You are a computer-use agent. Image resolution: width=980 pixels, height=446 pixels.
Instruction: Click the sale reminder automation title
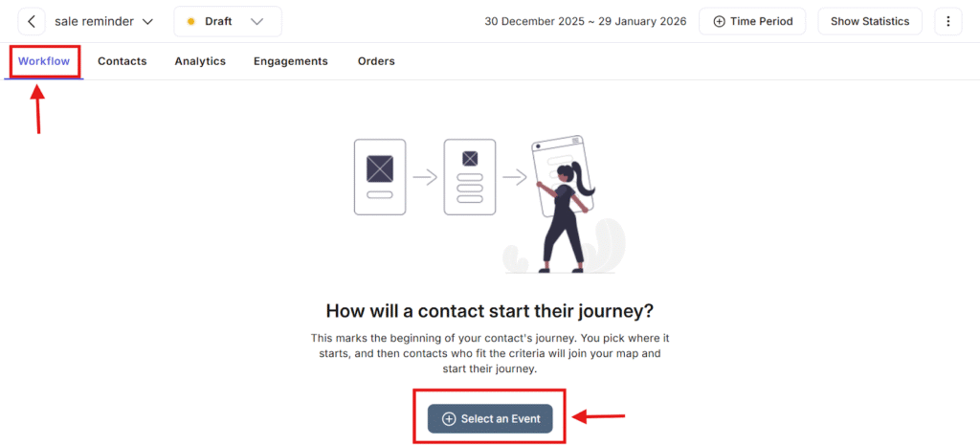click(94, 21)
